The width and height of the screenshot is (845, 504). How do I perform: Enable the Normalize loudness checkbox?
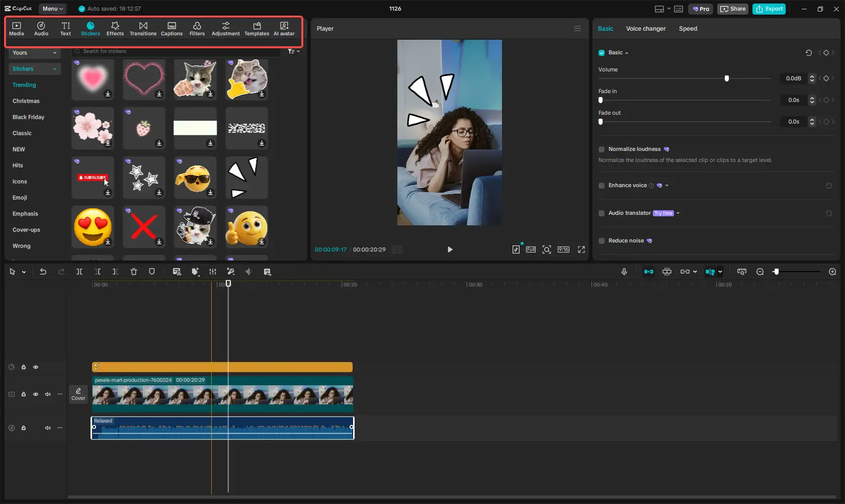point(602,149)
